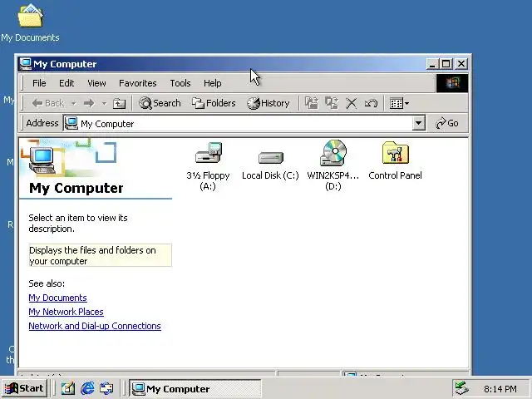Follow the Network and Dial-up Connections link
The image size is (532, 399).
(95, 326)
